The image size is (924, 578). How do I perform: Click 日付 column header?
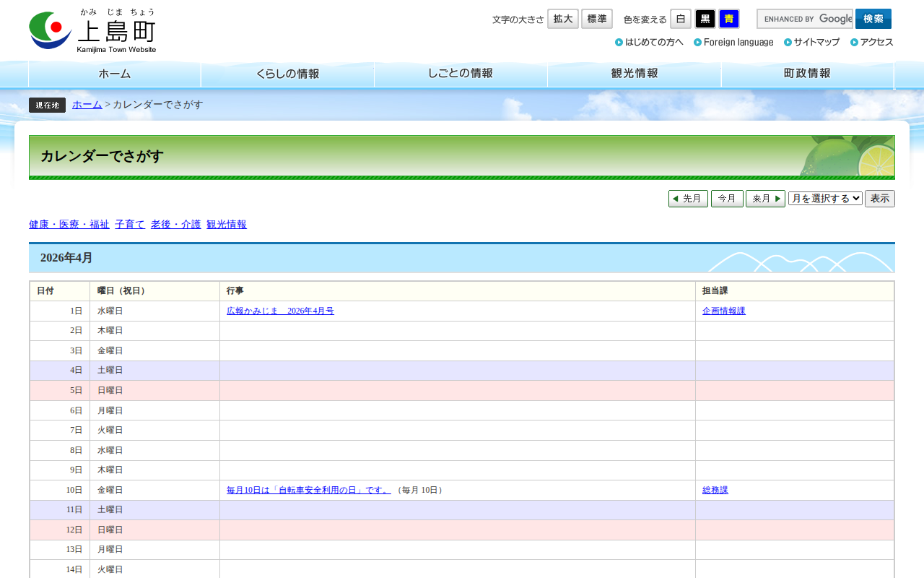click(60, 291)
